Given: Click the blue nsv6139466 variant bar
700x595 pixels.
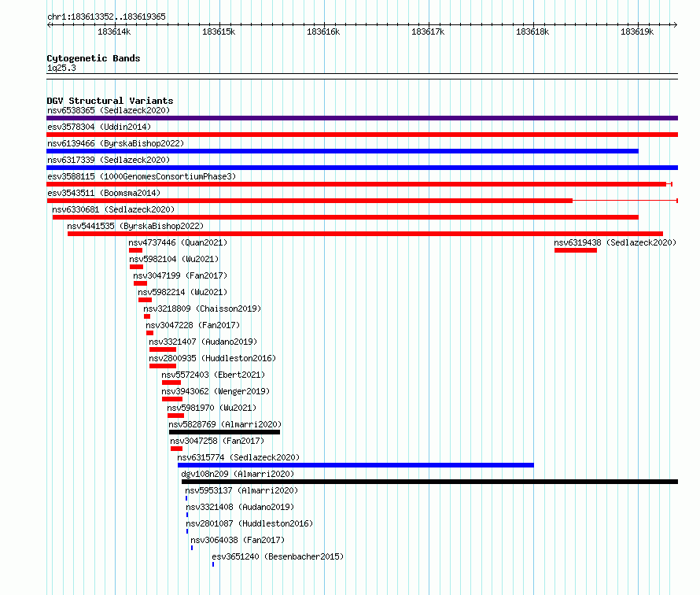Looking at the screenshot, I should click(342, 151).
